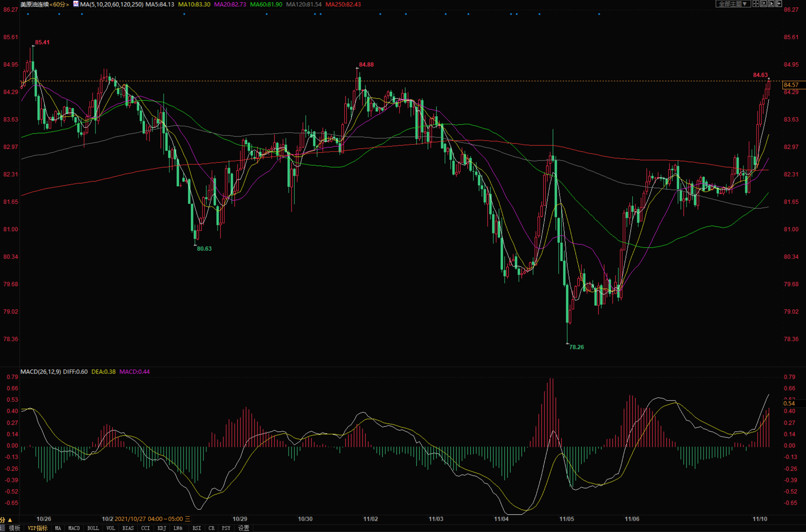Select the VIP指标 tab

point(37,528)
